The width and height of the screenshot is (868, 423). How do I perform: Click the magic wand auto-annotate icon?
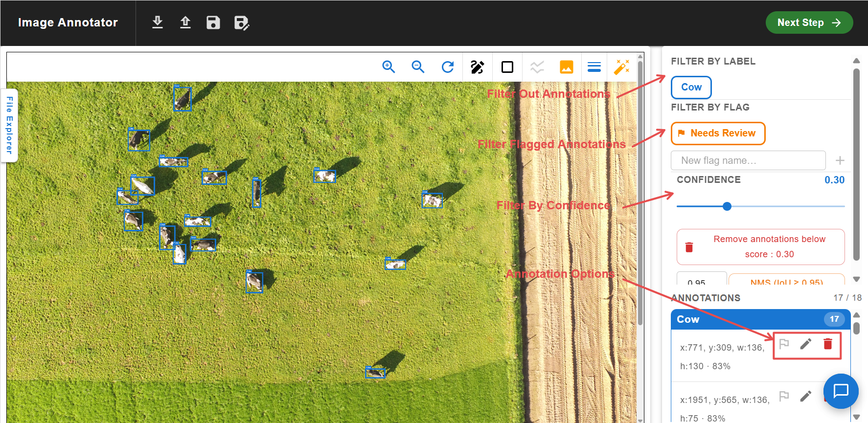click(x=622, y=67)
